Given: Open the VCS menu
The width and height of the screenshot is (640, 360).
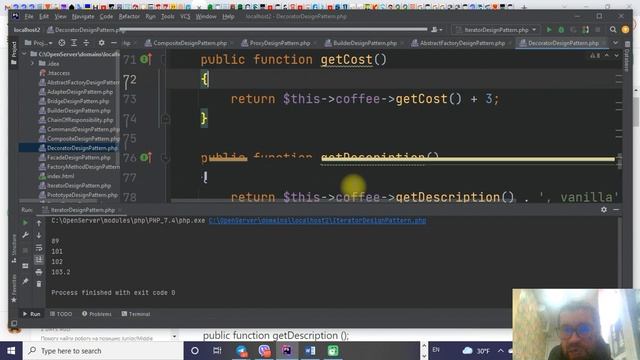Looking at the screenshot, I should click(x=185, y=17).
